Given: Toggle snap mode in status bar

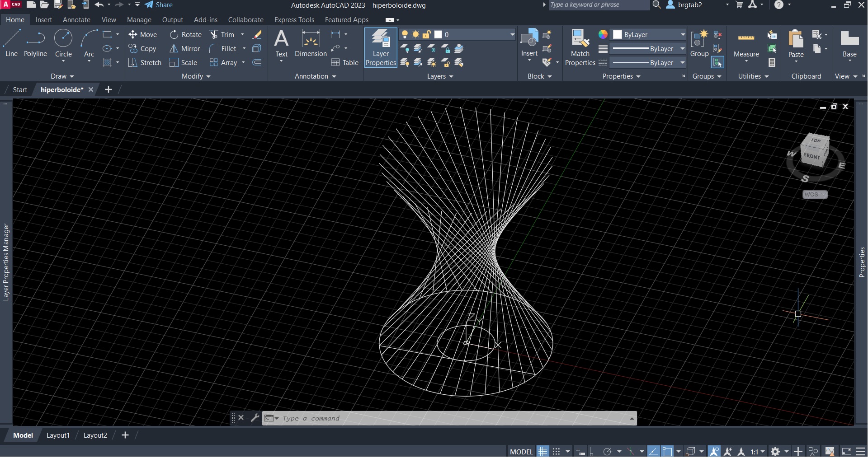Looking at the screenshot, I should point(557,451).
